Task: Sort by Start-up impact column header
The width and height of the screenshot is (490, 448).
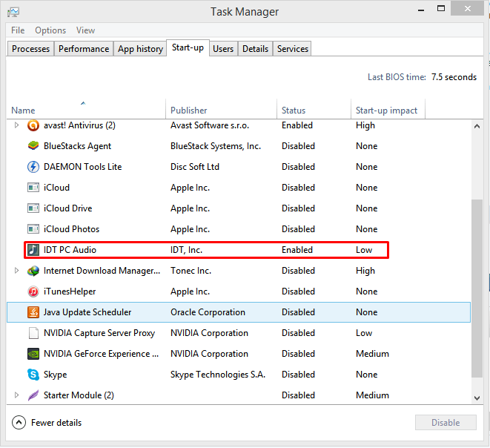Action: click(x=388, y=110)
